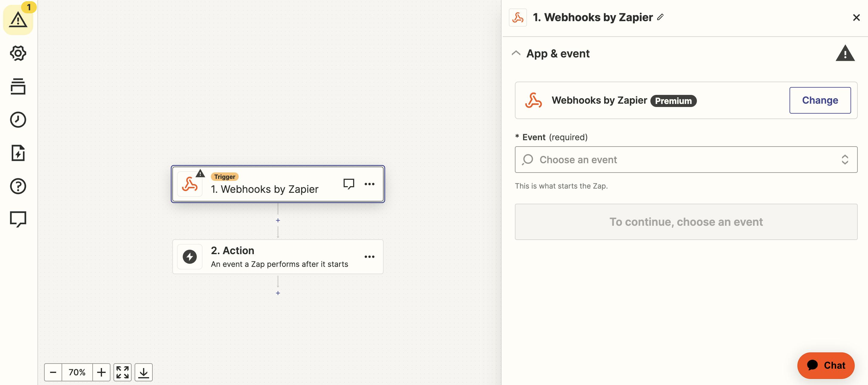Click the Webhooks logo in panel header

518,18
